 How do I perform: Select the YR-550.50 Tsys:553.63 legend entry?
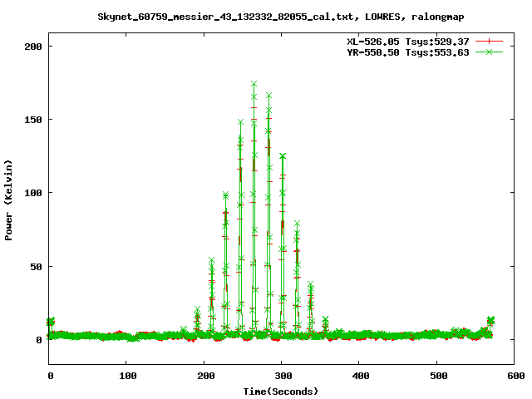click(408, 52)
